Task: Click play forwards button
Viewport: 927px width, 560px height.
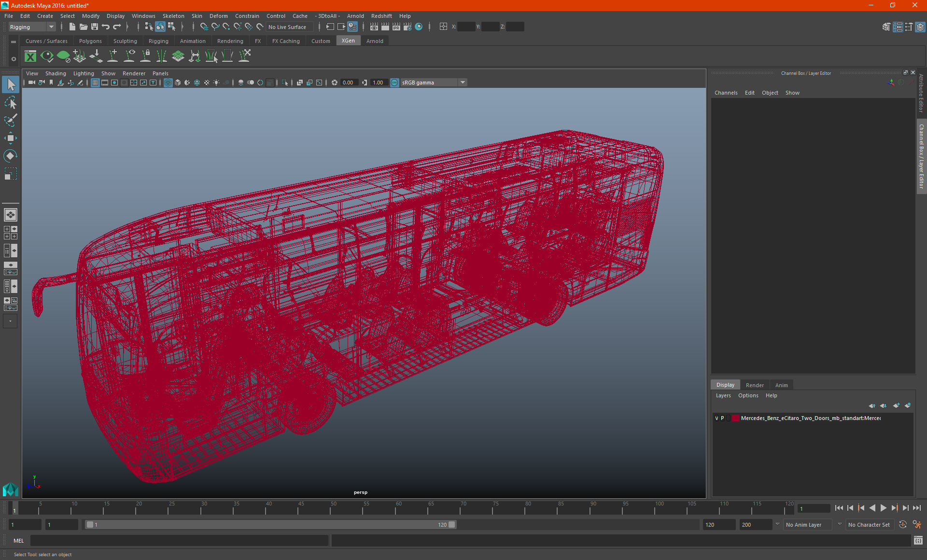Action: click(883, 508)
